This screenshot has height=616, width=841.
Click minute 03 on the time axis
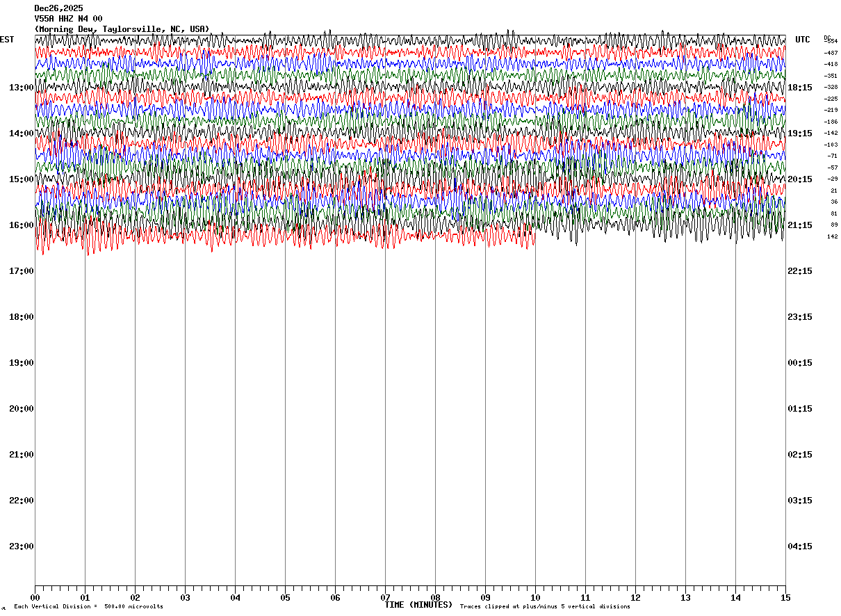click(x=185, y=597)
